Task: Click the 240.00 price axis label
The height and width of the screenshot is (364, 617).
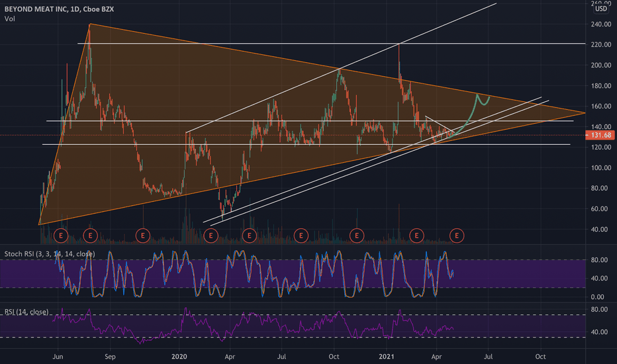Action: point(601,24)
